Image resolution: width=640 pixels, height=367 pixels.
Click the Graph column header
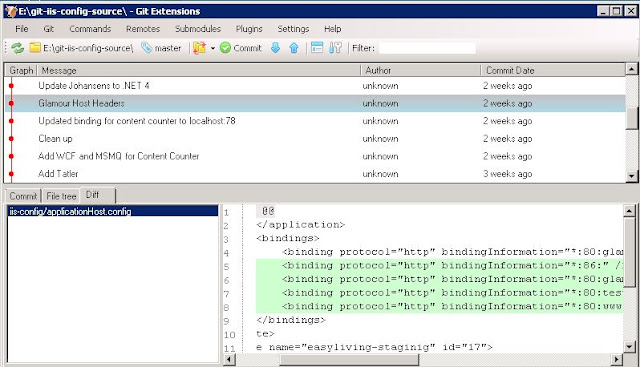pyautogui.click(x=21, y=71)
